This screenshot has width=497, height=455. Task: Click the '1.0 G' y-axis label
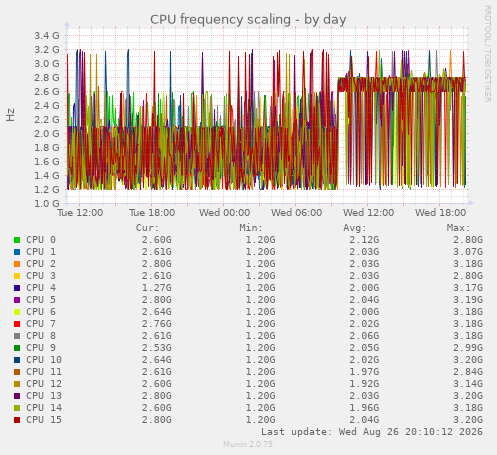[x=47, y=203]
